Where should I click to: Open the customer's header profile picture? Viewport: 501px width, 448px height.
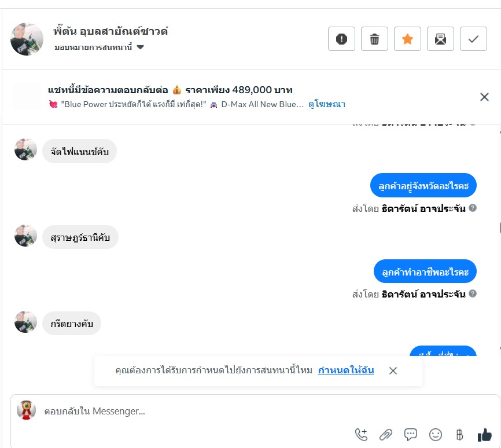click(x=27, y=39)
